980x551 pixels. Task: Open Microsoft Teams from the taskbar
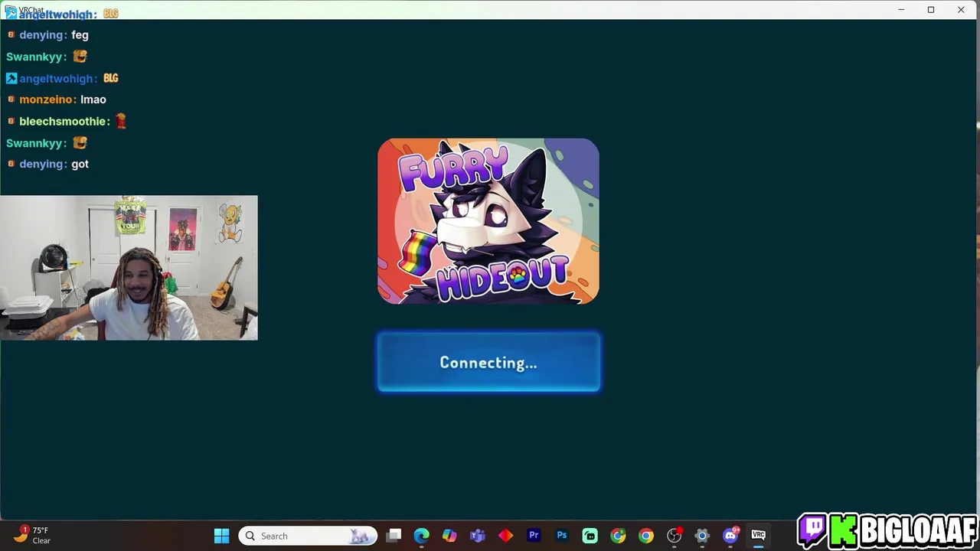(478, 536)
